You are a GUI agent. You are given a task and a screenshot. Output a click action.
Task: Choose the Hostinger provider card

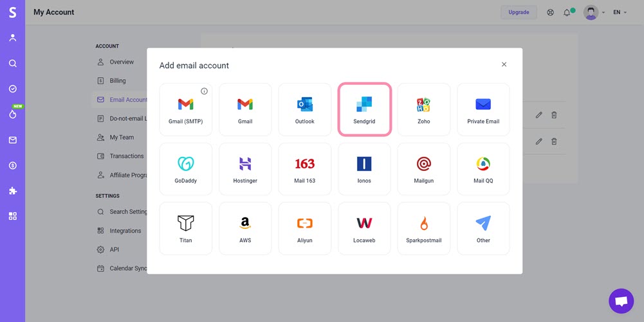pos(245,169)
